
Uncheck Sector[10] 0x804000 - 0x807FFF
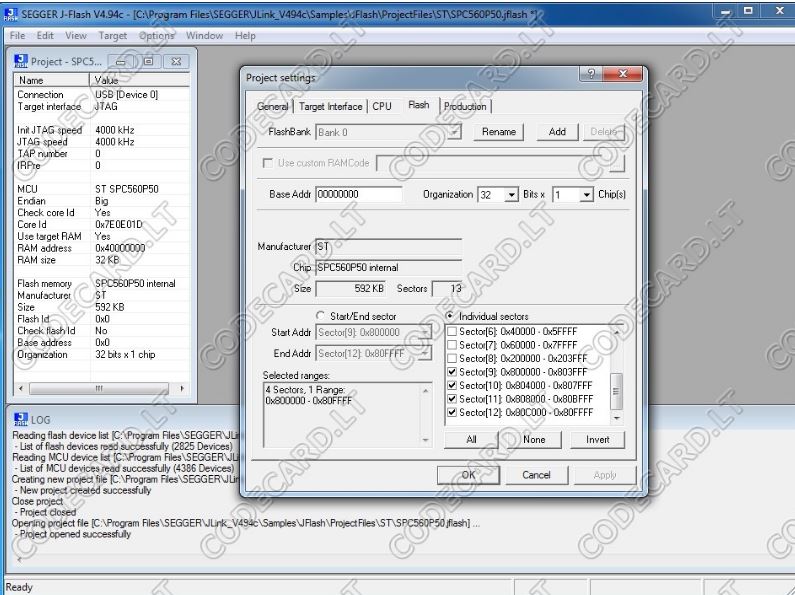point(452,385)
